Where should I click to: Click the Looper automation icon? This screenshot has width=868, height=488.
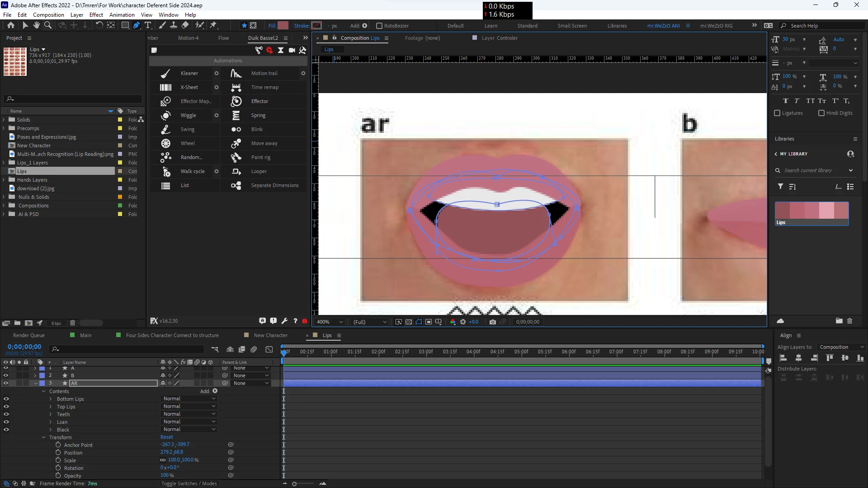coord(236,171)
